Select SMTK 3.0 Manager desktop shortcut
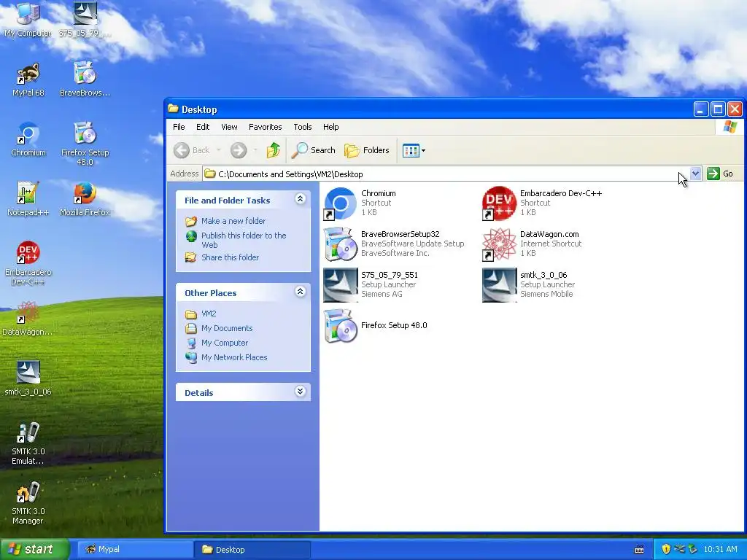Viewport: 747px width, 560px height. (x=28, y=503)
